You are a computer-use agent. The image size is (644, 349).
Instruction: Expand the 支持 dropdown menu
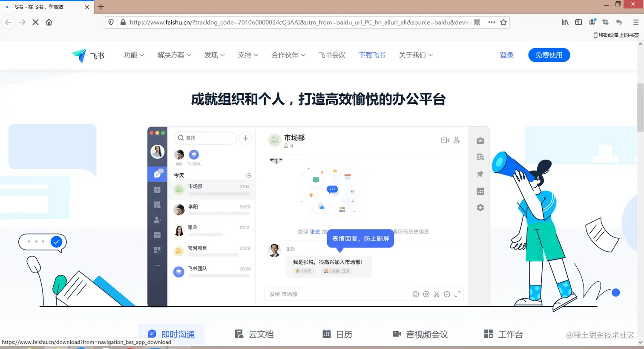(248, 55)
